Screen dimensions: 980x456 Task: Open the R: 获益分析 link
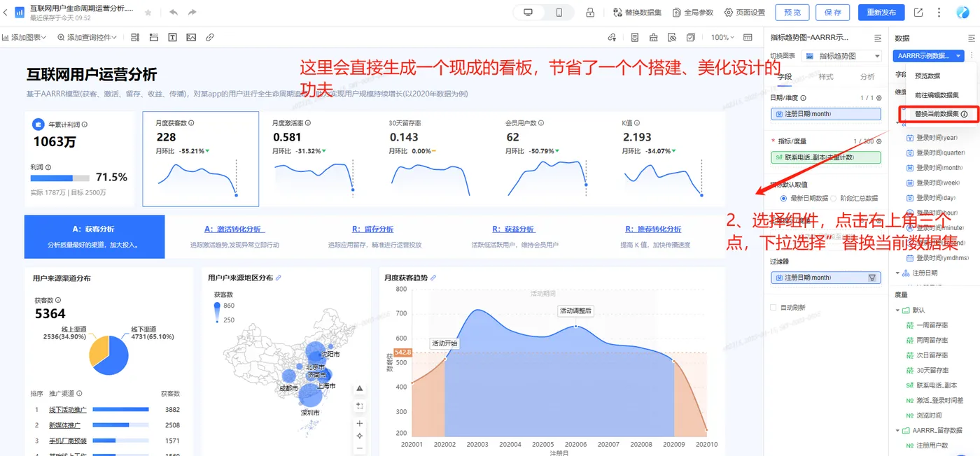(x=514, y=229)
